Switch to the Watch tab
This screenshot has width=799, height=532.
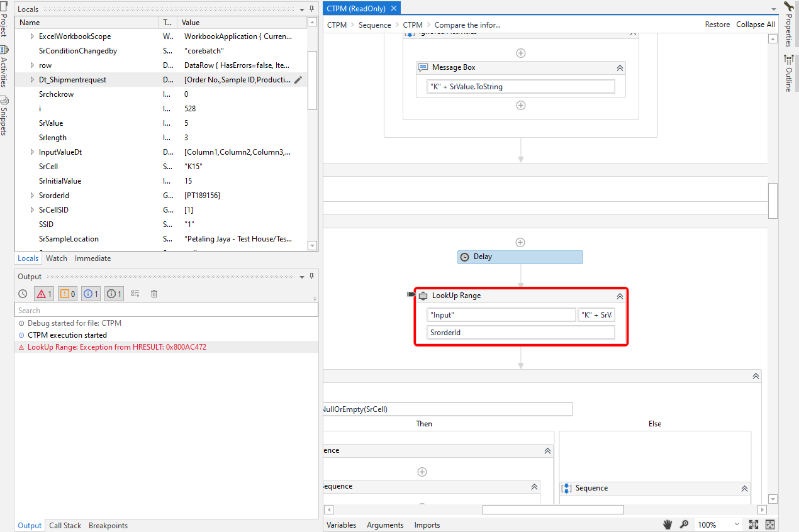coord(56,258)
